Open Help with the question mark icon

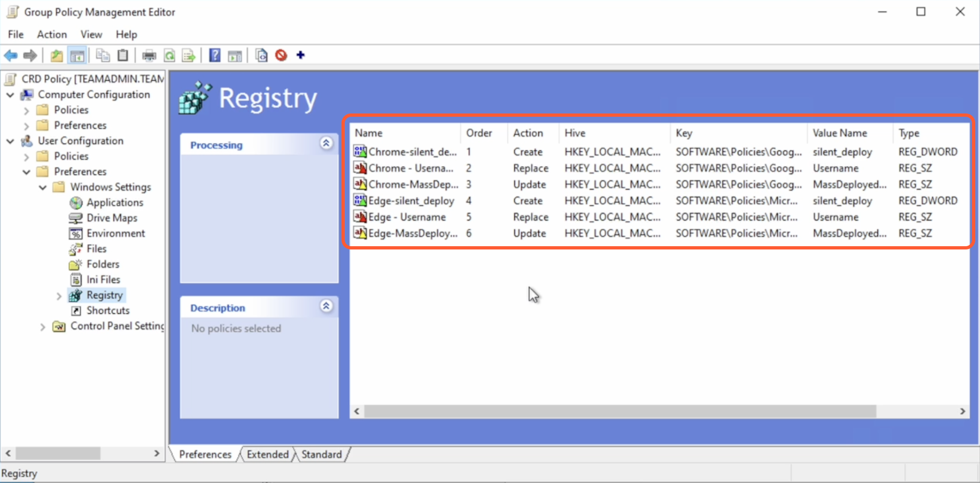point(215,55)
